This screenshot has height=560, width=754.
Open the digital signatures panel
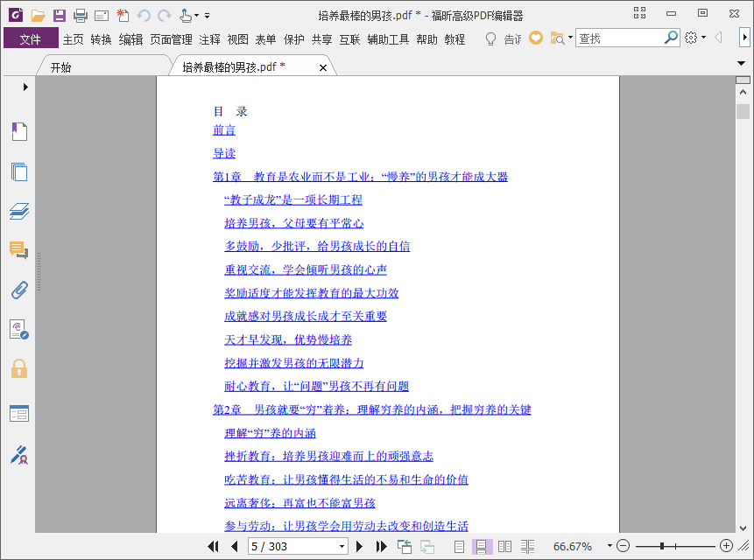point(19,330)
